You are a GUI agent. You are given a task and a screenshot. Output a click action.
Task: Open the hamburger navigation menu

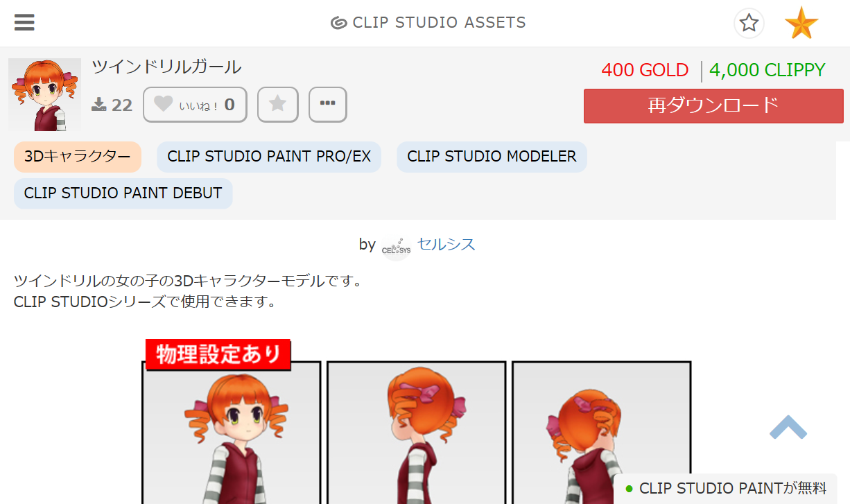click(24, 23)
